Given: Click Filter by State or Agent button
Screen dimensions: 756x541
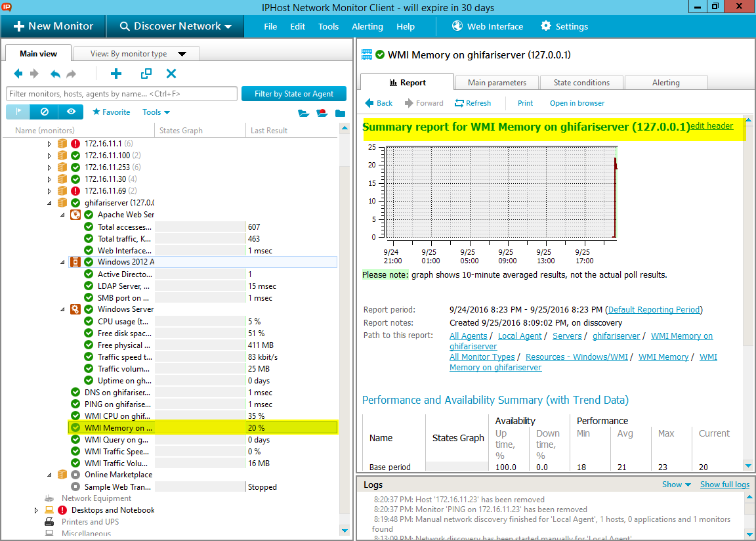Looking at the screenshot, I should (x=293, y=93).
